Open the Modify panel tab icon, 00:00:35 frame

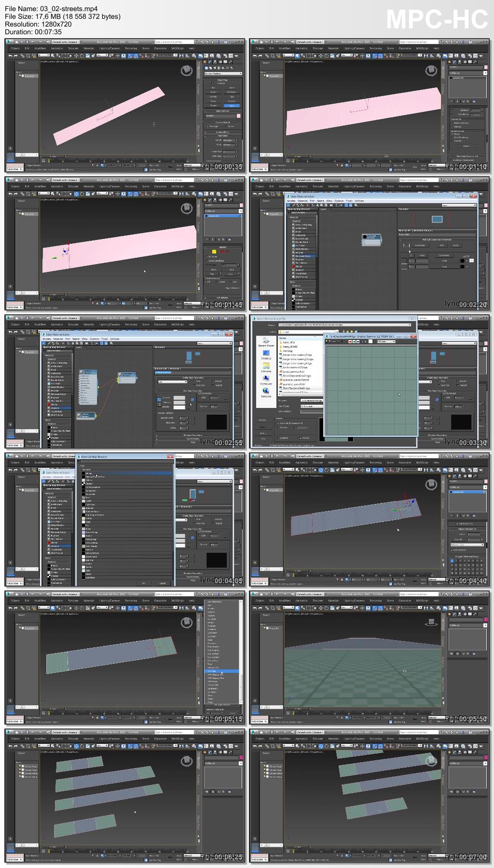[x=210, y=62]
